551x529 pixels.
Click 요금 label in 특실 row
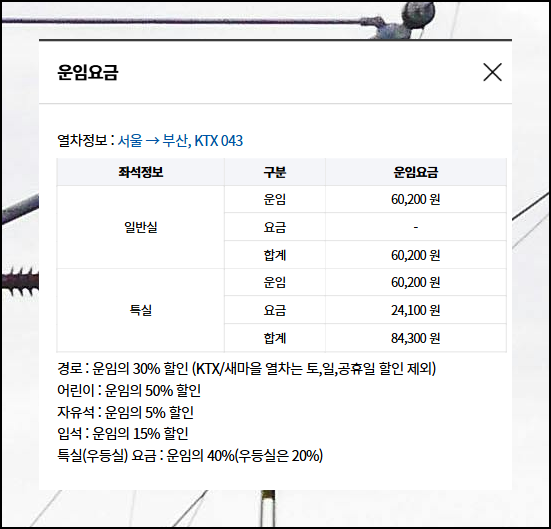coord(275,310)
